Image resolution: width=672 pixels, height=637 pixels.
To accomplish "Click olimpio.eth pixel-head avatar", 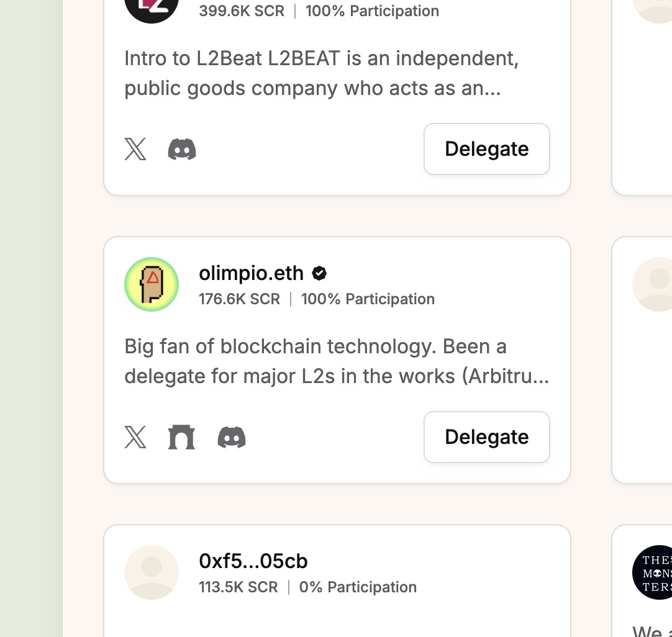I will pos(152,284).
